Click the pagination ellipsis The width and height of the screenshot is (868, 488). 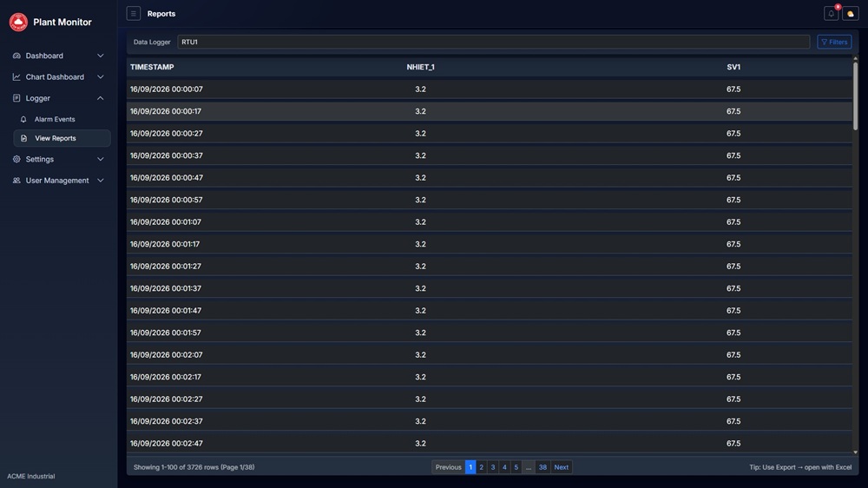[x=529, y=467]
